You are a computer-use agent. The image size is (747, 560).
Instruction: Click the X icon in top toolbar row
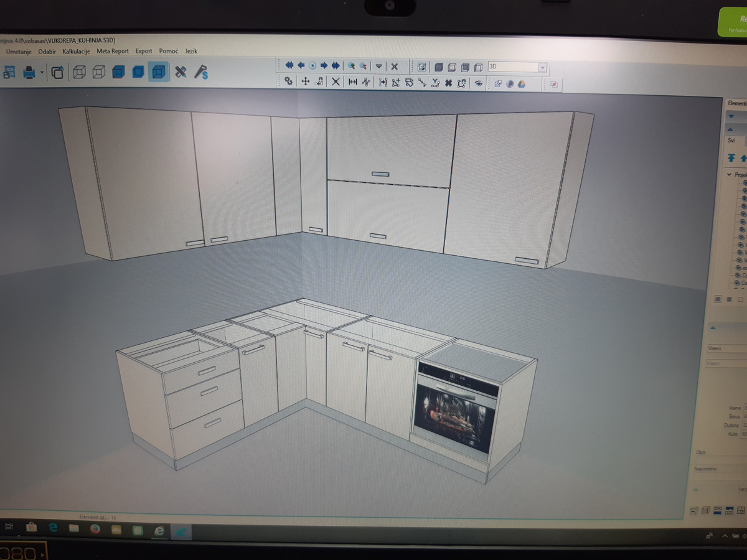tap(394, 67)
